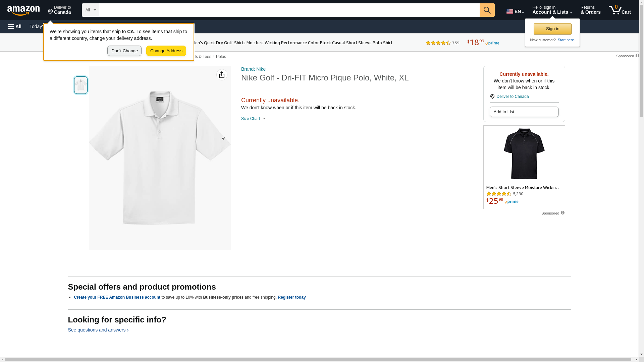Click in the Amazon search field
Screen dimensions: 644x362
point(289,10)
